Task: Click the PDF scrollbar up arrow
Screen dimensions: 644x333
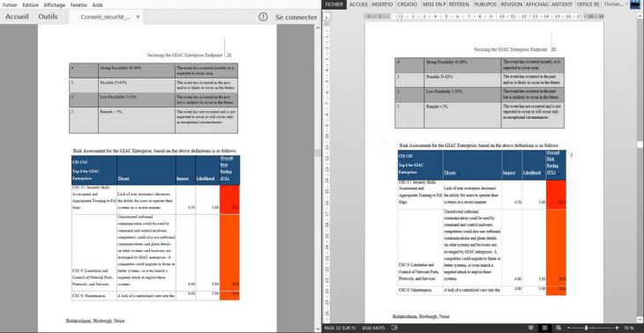Action: pyautogui.click(x=318, y=27)
